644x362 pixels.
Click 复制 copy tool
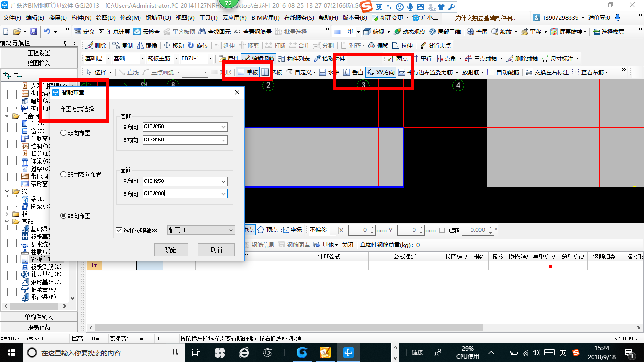[123, 45]
